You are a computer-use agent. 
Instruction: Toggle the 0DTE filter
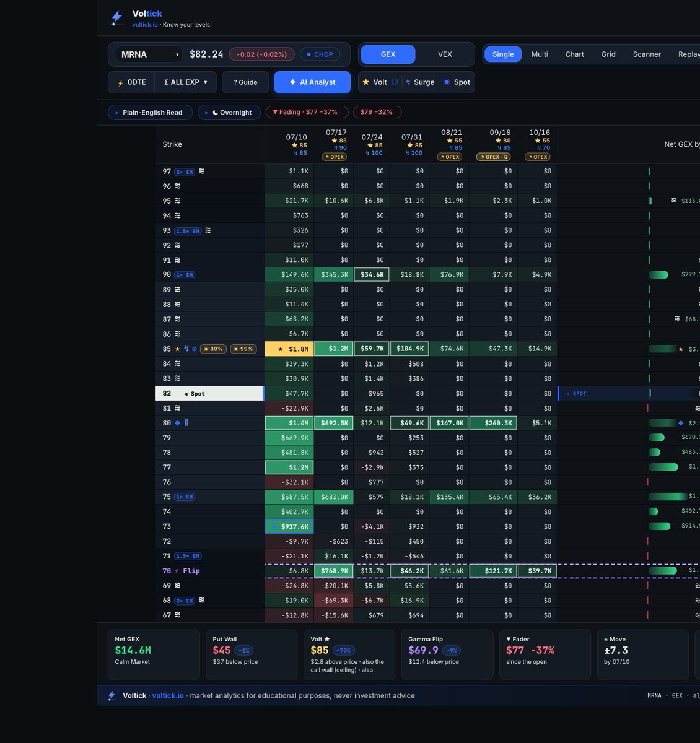click(x=132, y=82)
